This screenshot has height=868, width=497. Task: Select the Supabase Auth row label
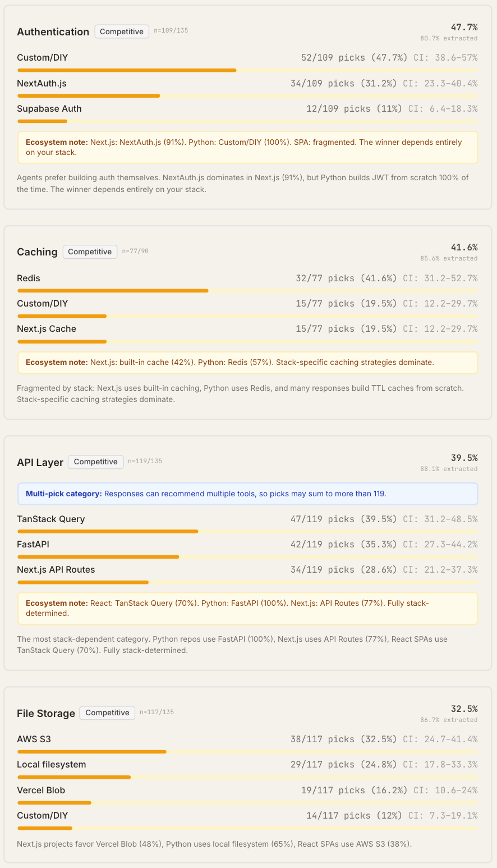pyautogui.click(x=49, y=109)
